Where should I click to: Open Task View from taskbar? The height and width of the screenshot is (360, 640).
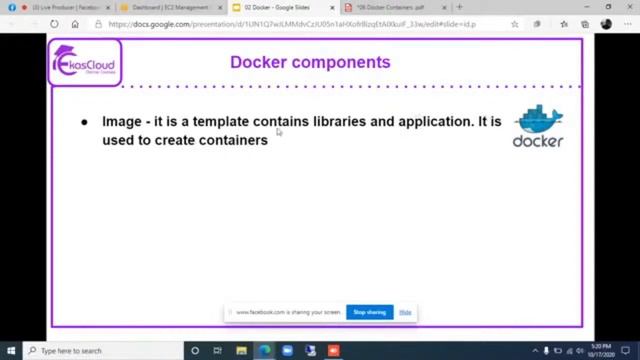click(218, 351)
